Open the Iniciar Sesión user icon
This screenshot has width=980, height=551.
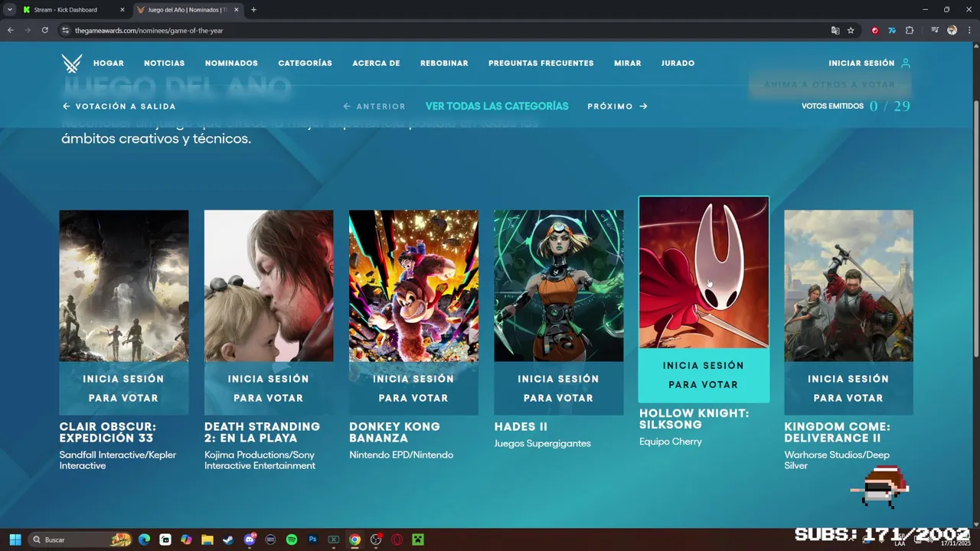(x=906, y=64)
